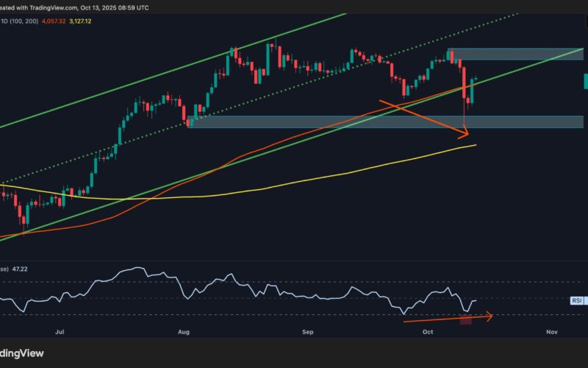The height and width of the screenshot is (368, 588).
Task: Click the TradingView logo in bottom-left corner
Action: 21,353
